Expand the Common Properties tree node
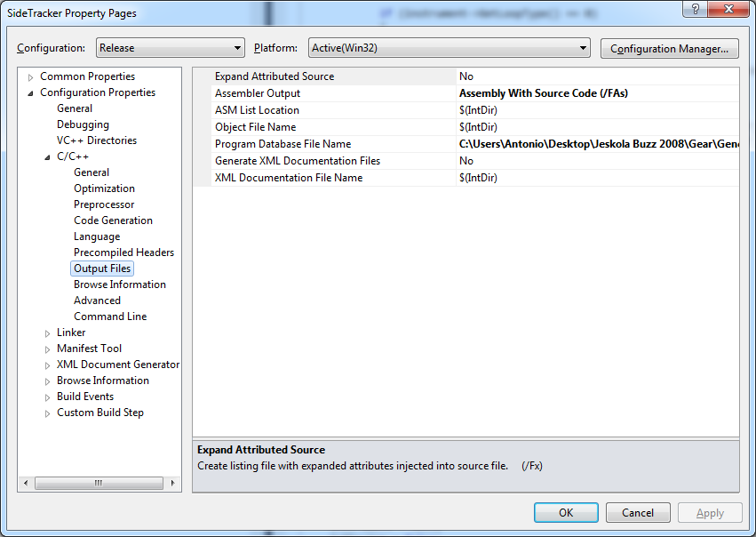Image resolution: width=756 pixels, height=537 pixels. (x=30, y=77)
